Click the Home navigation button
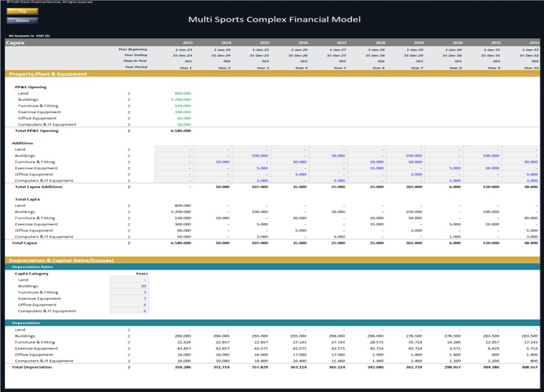The width and height of the screenshot is (544, 392). pos(23,20)
